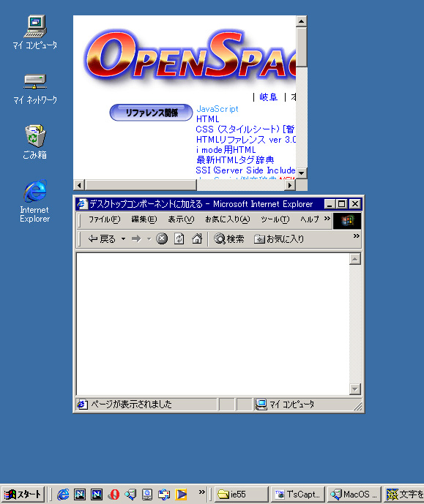Open the ごみ箱 recycle bin icon
424x504 pixels.
point(35,142)
